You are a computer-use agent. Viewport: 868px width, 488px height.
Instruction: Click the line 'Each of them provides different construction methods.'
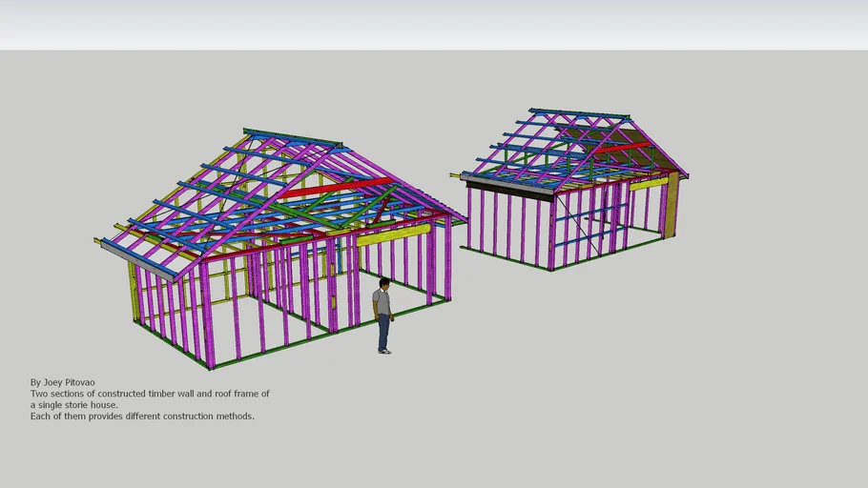pyautogui.click(x=142, y=417)
